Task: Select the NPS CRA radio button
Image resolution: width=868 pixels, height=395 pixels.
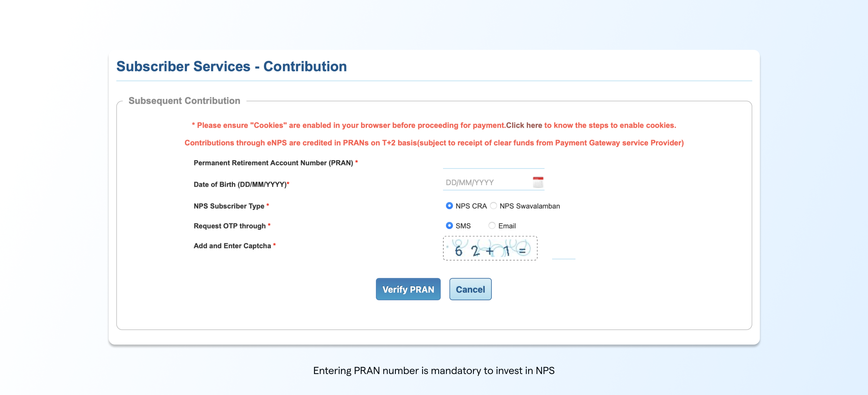Action: pos(449,206)
